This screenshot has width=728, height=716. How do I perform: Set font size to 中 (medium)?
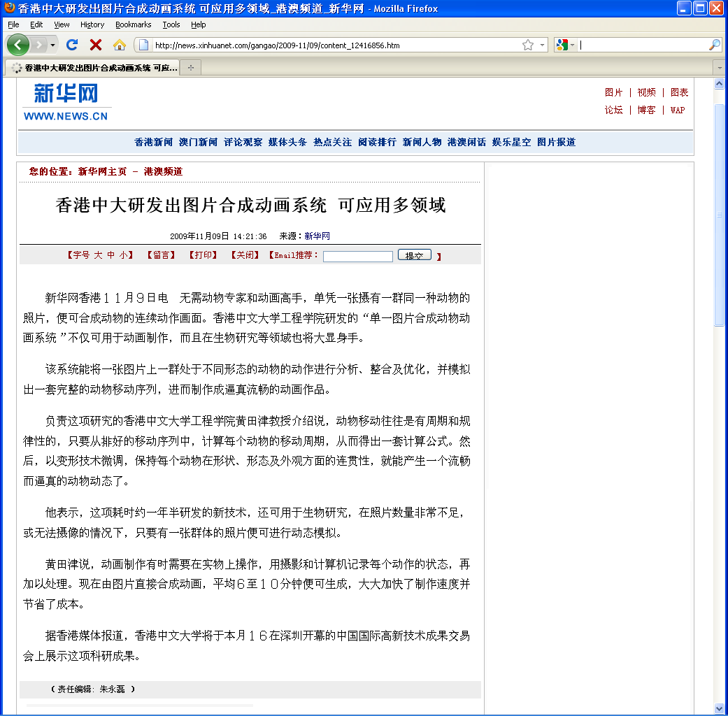pyautogui.click(x=110, y=255)
